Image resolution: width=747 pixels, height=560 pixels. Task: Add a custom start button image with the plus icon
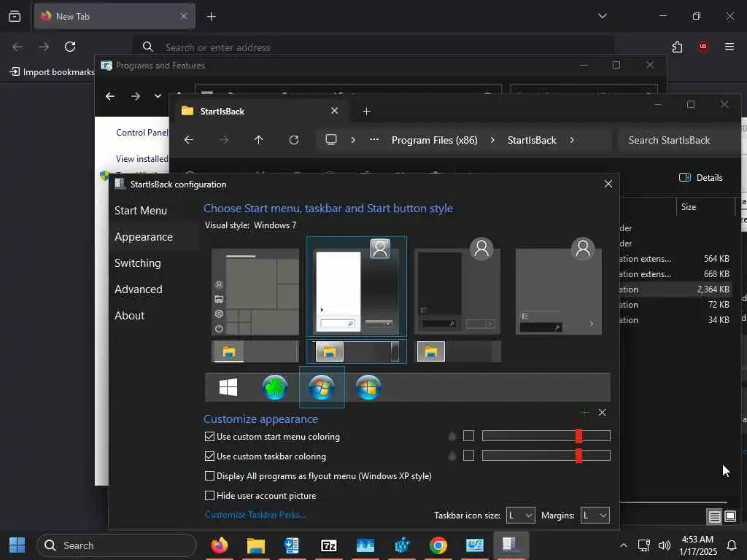coord(584,413)
